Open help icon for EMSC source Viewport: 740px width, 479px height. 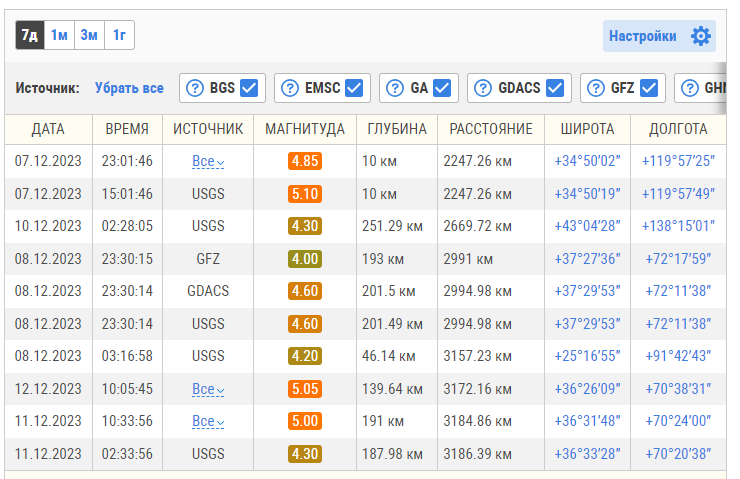[x=290, y=88]
